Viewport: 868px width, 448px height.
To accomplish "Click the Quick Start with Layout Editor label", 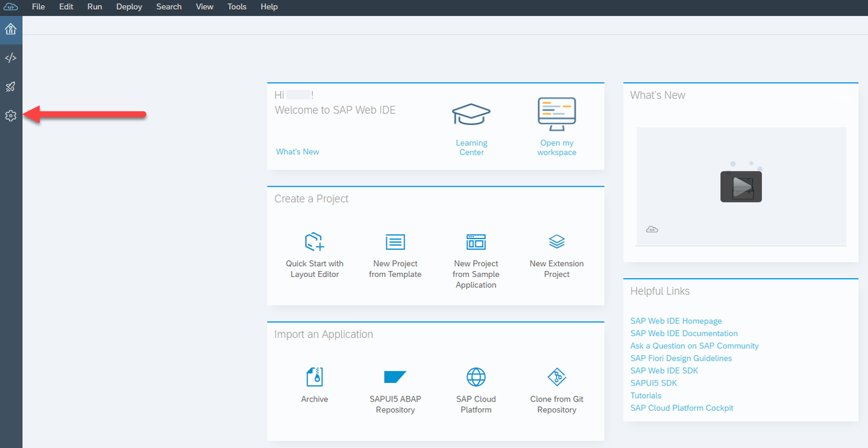I will click(x=315, y=269).
